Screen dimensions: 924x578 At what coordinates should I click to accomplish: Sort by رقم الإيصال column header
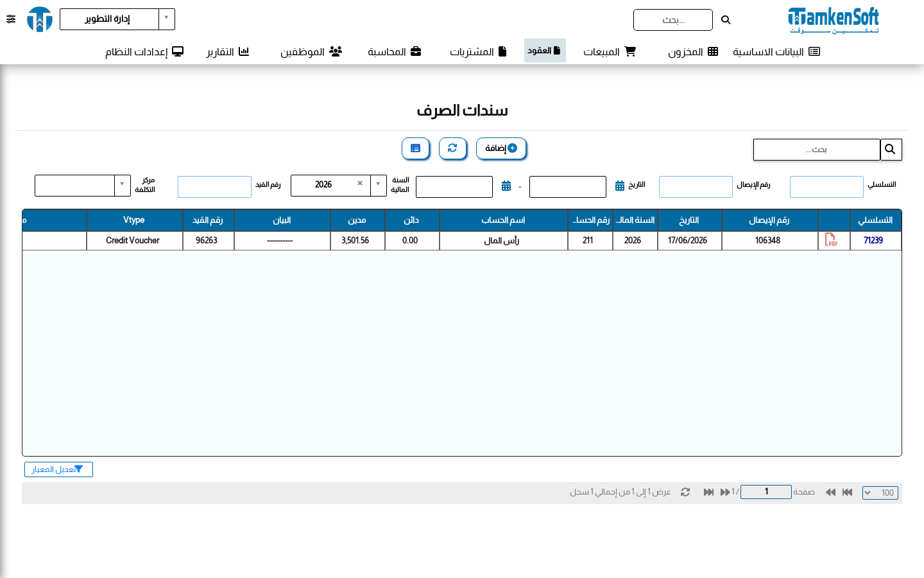click(x=769, y=220)
